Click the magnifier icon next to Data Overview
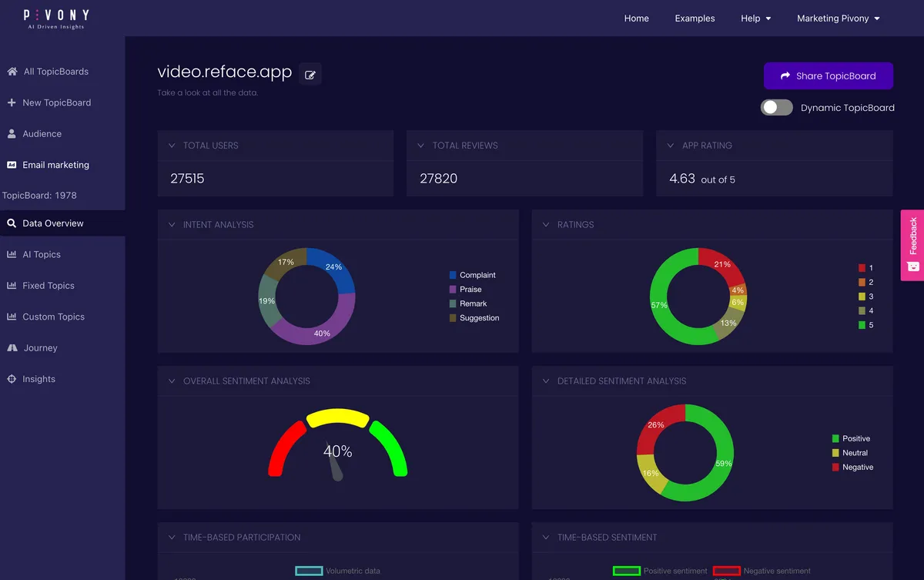Viewport: 924px width, 580px height. [12, 223]
